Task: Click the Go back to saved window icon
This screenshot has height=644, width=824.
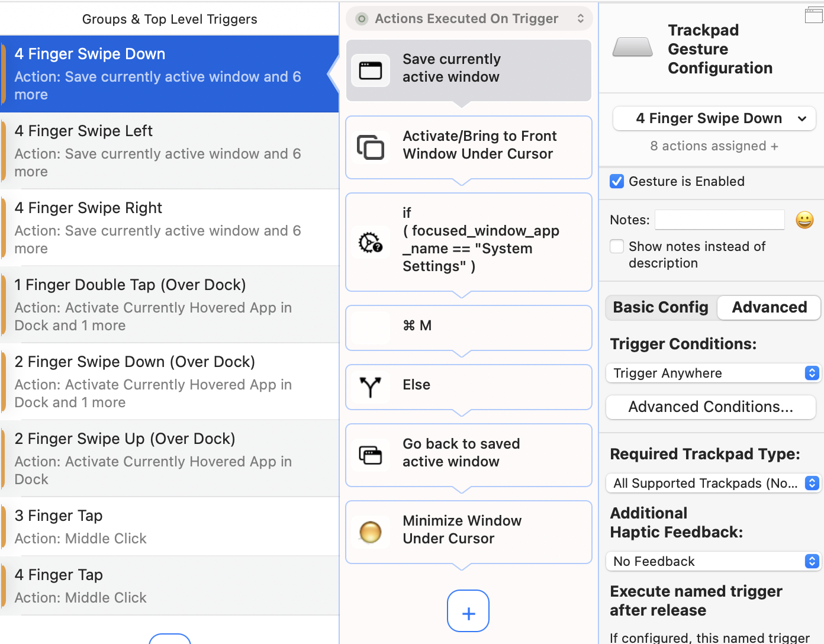Action: (371, 455)
